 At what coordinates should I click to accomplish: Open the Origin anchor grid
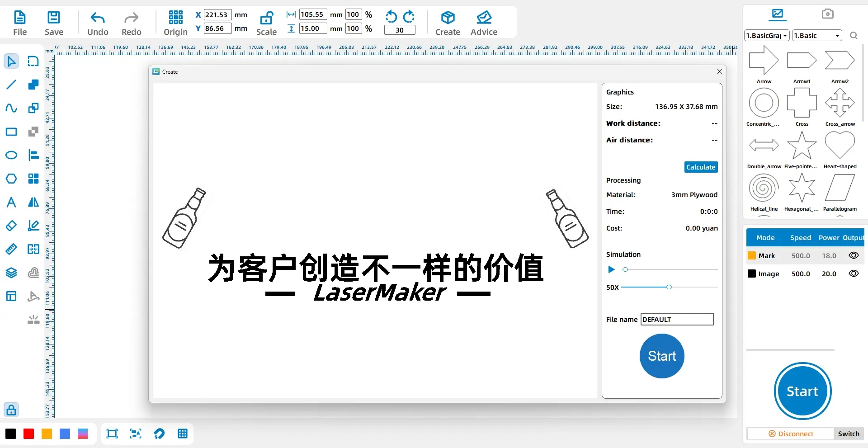tap(175, 23)
